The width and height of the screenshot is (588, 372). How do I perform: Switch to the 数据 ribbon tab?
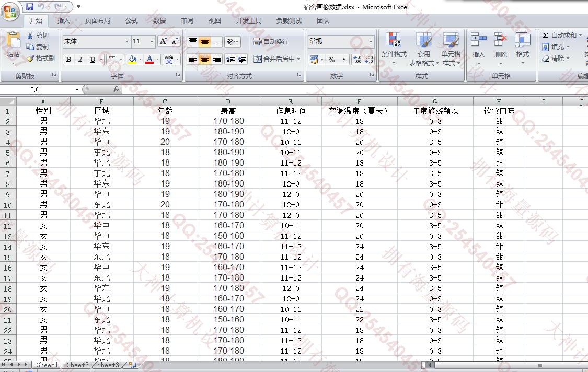(159, 20)
